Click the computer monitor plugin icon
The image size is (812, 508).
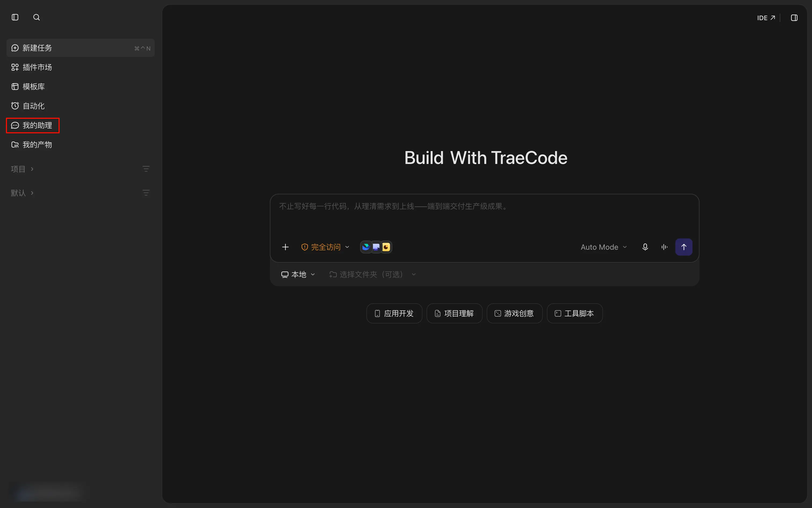376,247
